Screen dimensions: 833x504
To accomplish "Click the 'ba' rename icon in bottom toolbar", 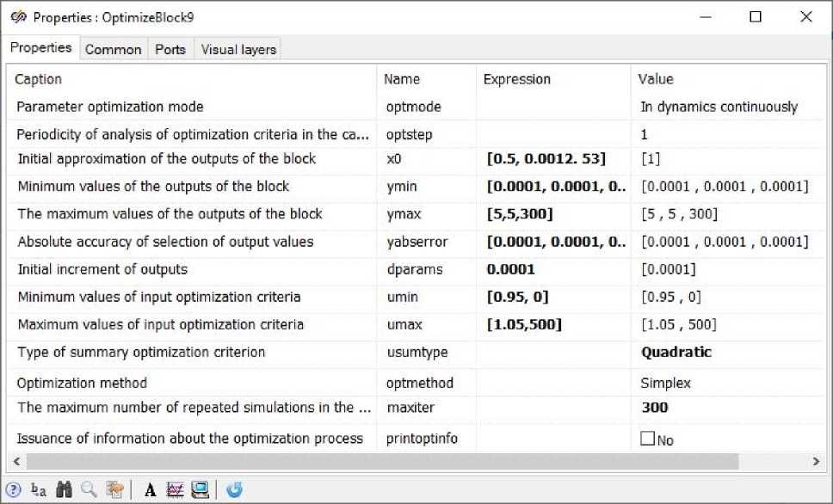I will click(x=39, y=489).
